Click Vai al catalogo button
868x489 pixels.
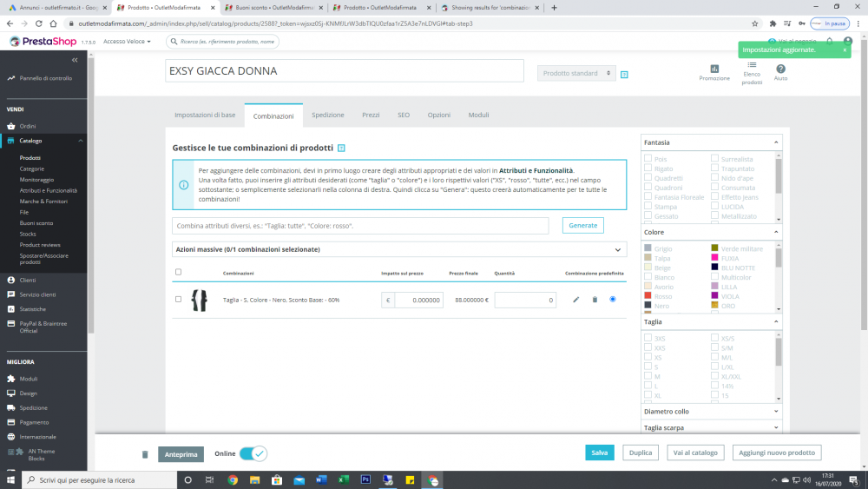click(695, 453)
